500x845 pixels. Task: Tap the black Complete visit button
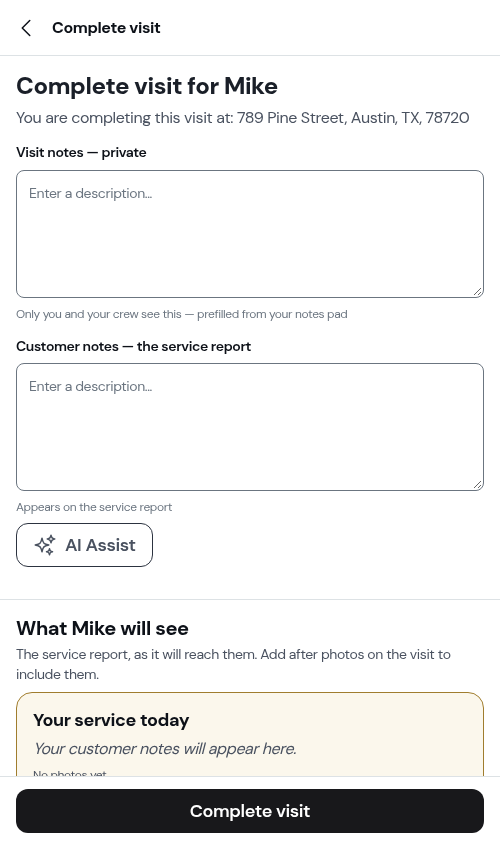coord(250,811)
